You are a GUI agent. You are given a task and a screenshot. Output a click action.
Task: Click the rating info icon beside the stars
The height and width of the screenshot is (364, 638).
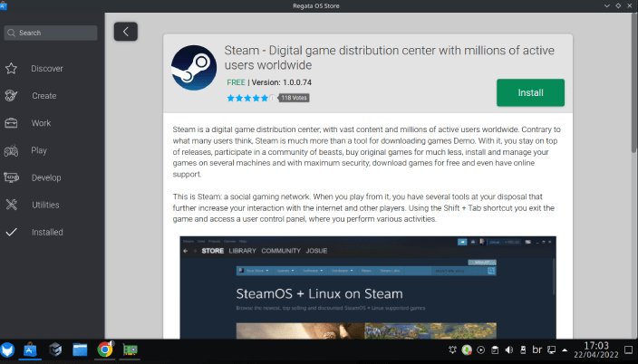point(272,98)
